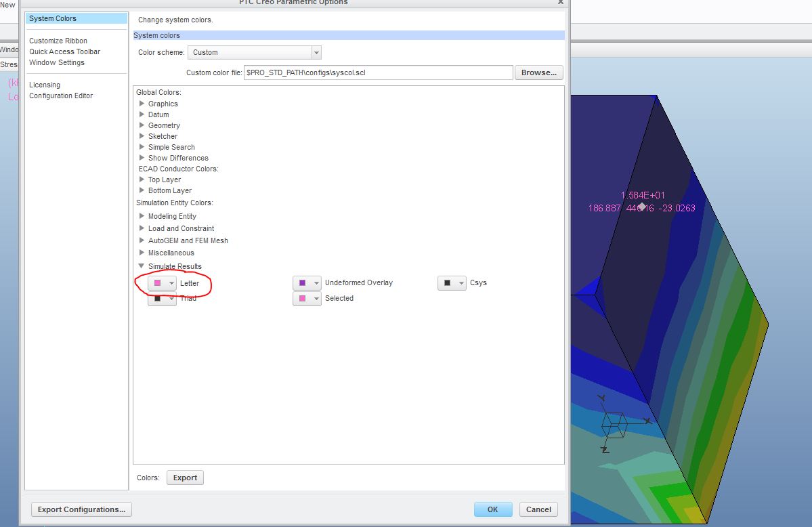This screenshot has height=527, width=812.
Task: Open Window Settings page
Action: click(57, 63)
